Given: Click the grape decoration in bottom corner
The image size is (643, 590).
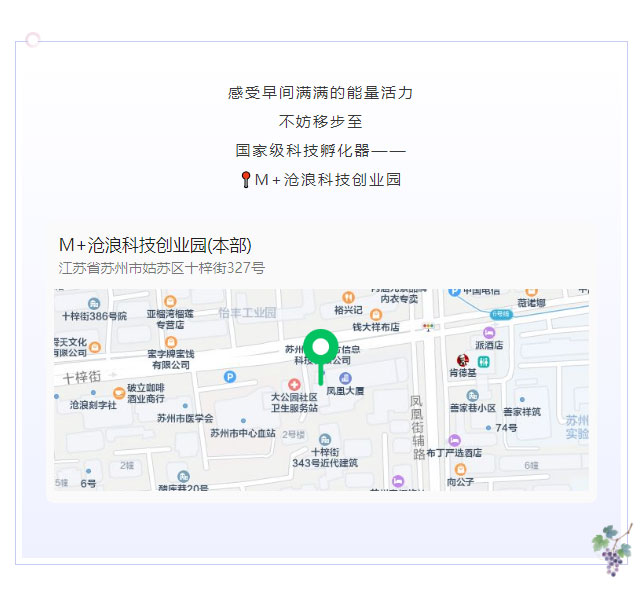Looking at the screenshot, I should point(611,544).
